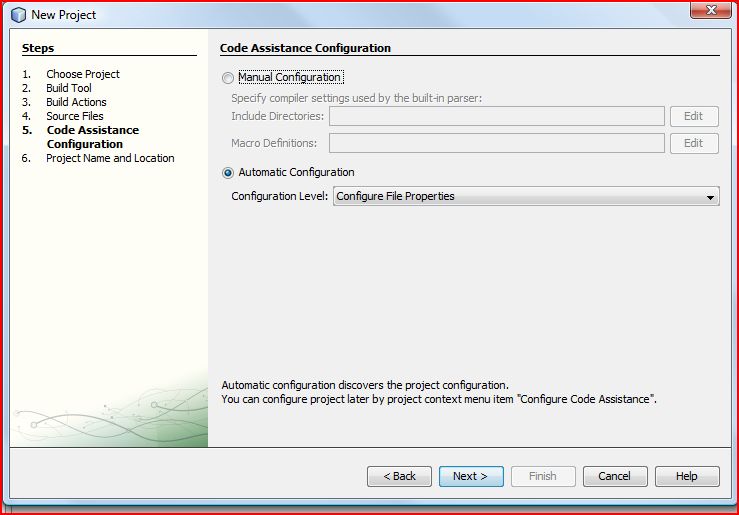Click step 'Build Actions' in Steps list

[x=76, y=102]
